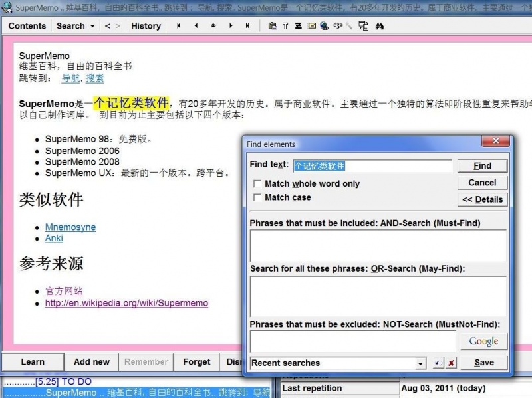The height and width of the screenshot is (398, 532).
Task: Click the Cancel button in Find elements
Action: coord(483,183)
